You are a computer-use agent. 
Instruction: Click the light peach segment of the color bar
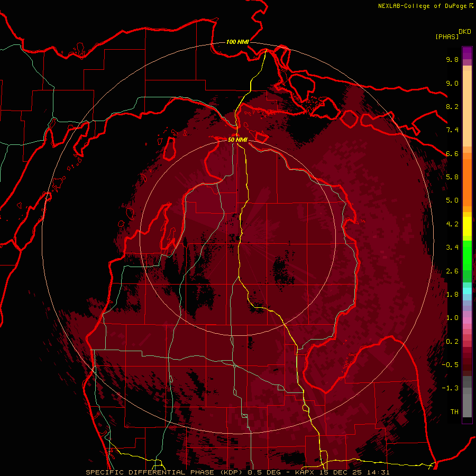[467, 108]
